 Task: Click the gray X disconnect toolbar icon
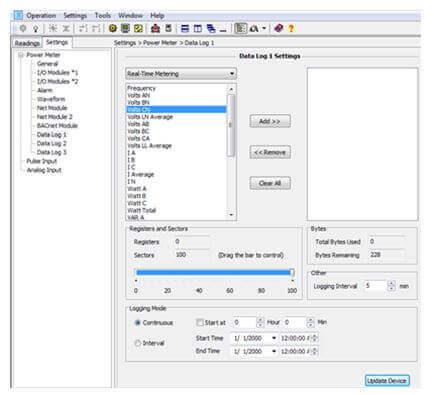pos(66,29)
